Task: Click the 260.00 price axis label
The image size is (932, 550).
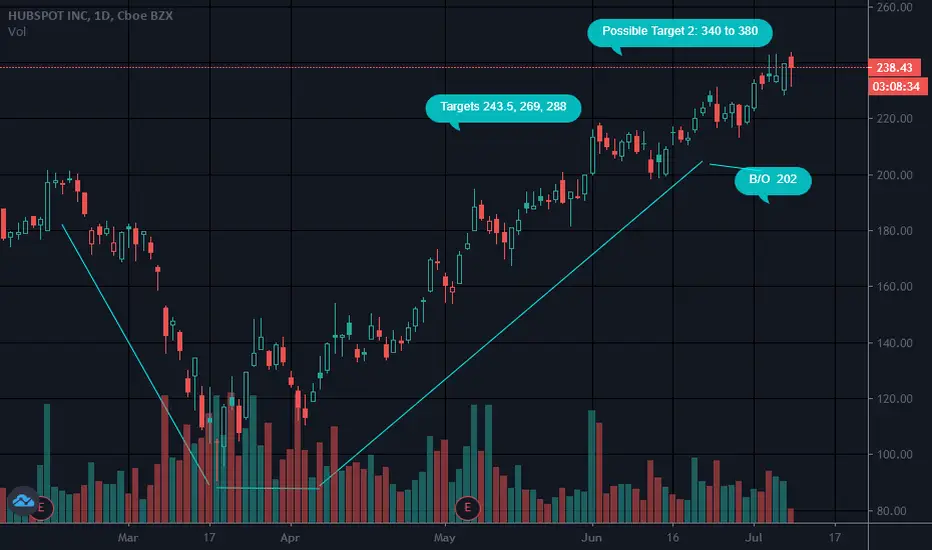Action: pyautogui.click(x=895, y=7)
